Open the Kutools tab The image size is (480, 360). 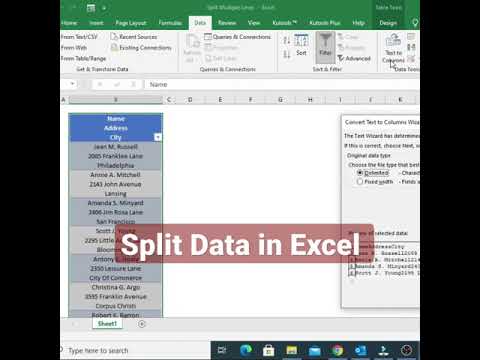tap(284, 23)
